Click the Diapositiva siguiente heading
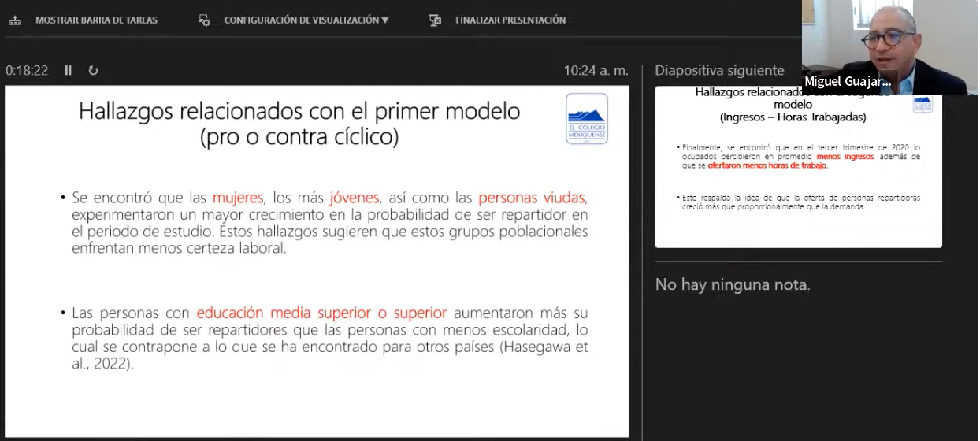The width and height of the screenshot is (980, 441). [x=719, y=70]
